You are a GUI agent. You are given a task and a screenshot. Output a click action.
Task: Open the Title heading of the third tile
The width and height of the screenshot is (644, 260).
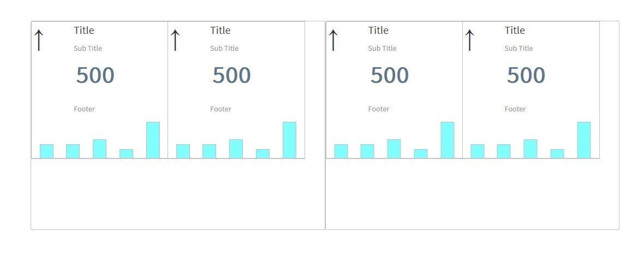point(378,31)
